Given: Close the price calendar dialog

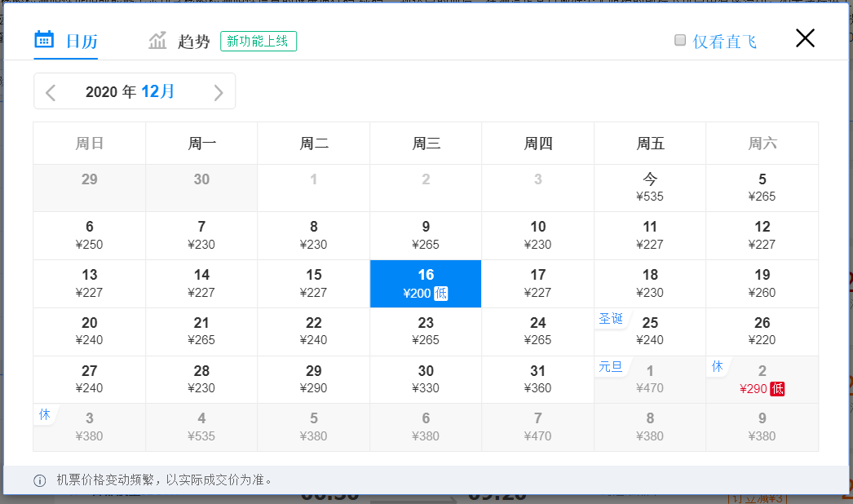Looking at the screenshot, I should tap(805, 38).
